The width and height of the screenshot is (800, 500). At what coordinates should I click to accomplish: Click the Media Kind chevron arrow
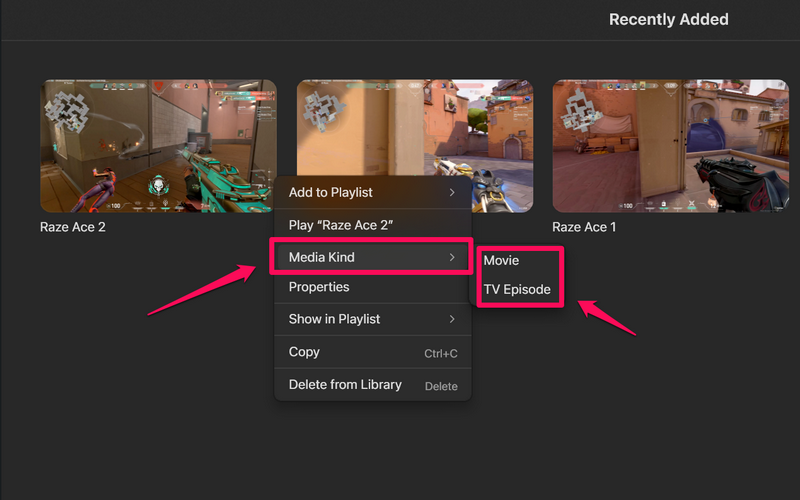(452, 257)
